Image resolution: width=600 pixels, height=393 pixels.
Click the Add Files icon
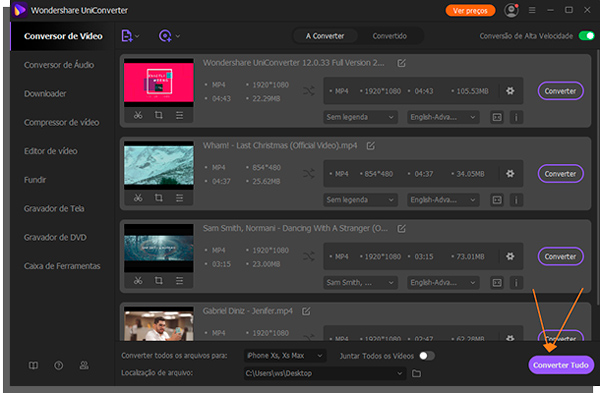[x=127, y=36]
